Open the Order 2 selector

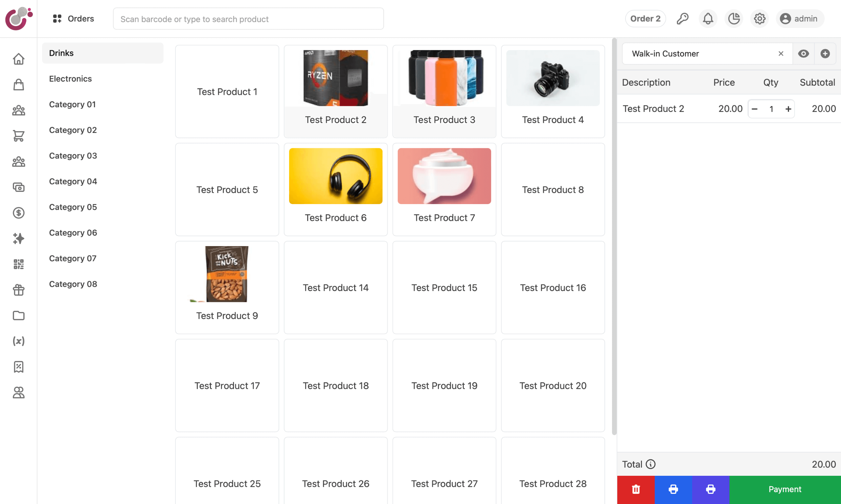[x=645, y=19]
